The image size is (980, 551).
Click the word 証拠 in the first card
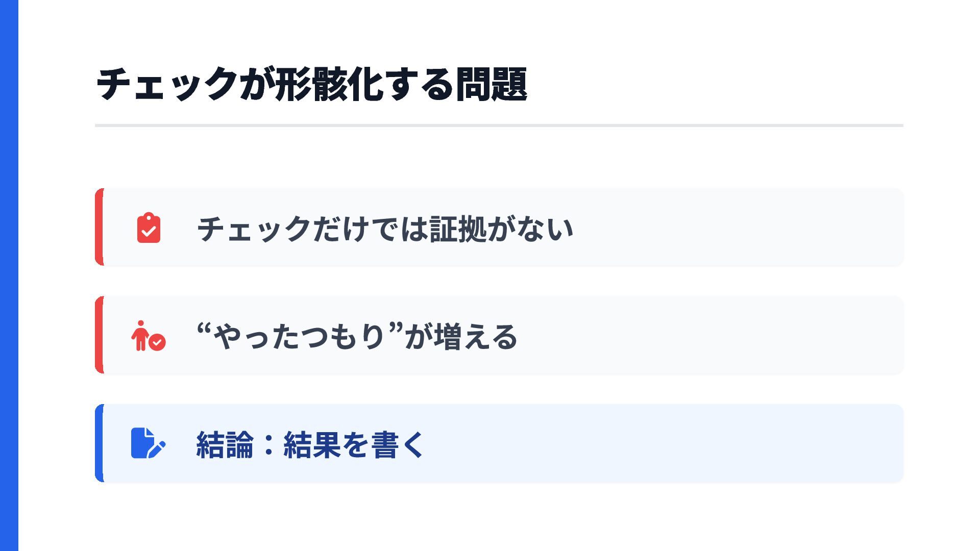tap(458, 229)
